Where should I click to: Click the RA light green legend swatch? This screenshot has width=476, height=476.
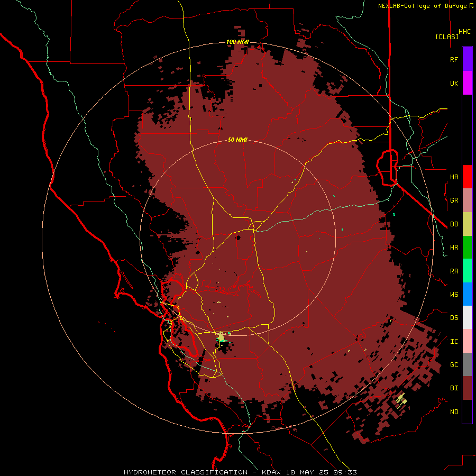467,271
